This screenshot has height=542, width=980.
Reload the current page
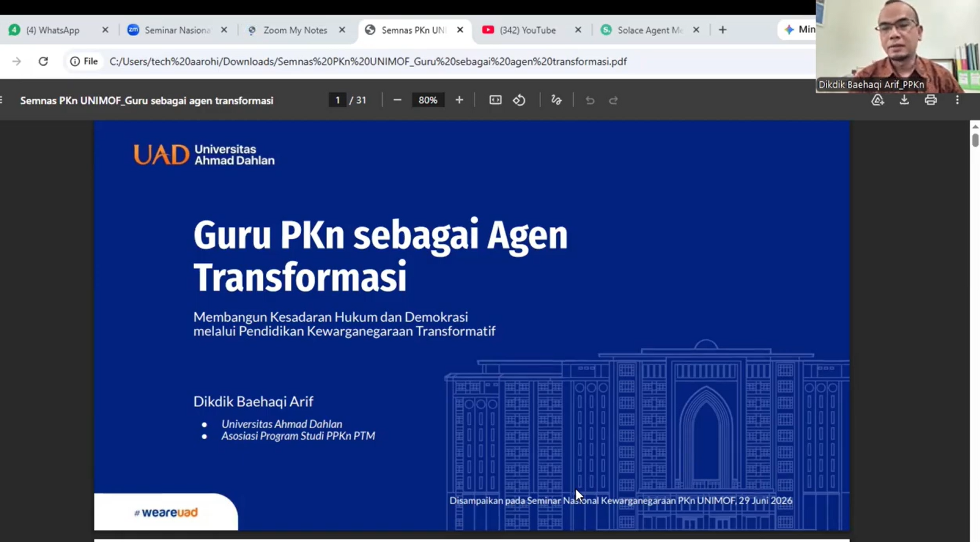click(x=43, y=61)
